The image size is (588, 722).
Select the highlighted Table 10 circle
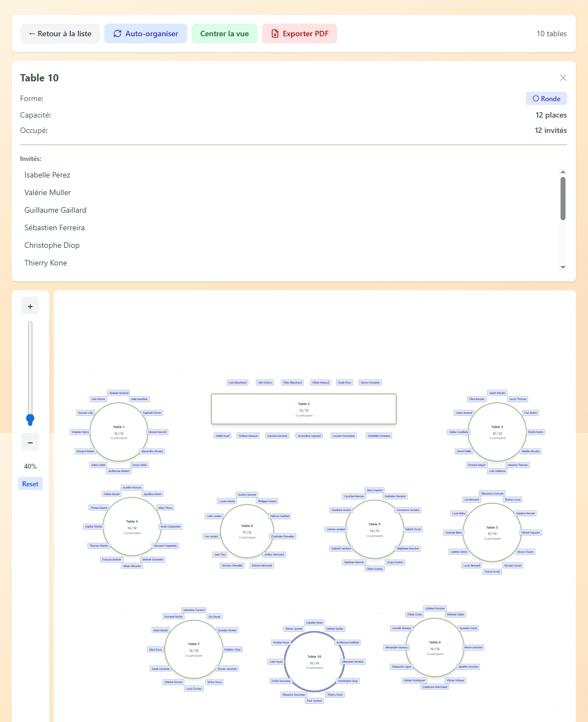click(x=315, y=662)
